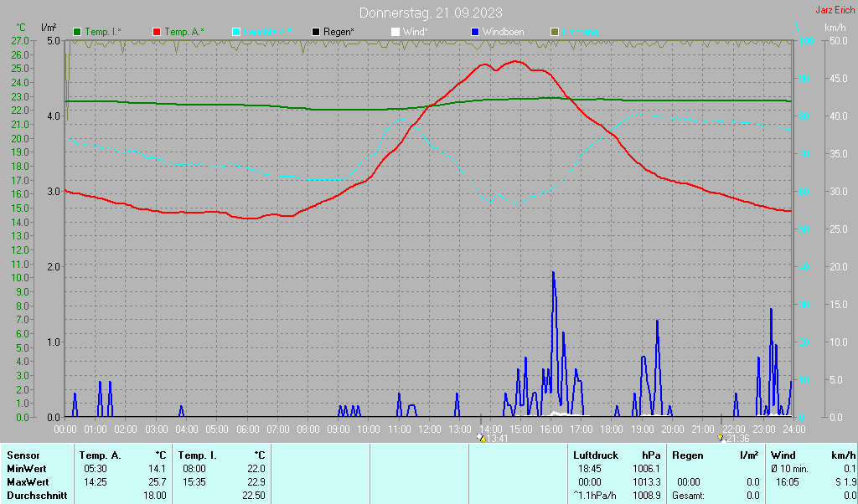Click the Temp. A. maximum value 25.7
Screen dimensions: 858x504
point(157,483)
